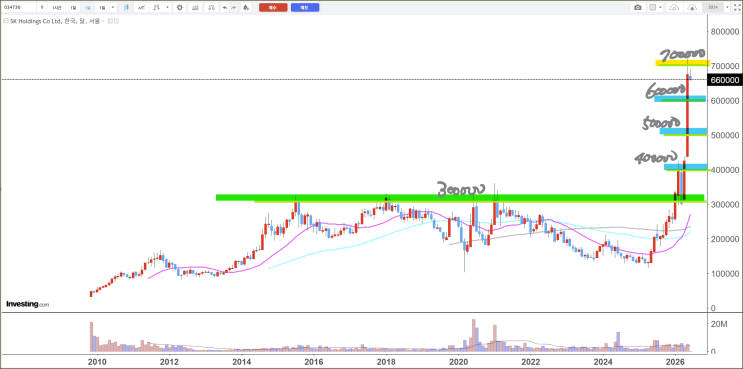Image resolution: width=743 pixels, height=369 pixels.
Task: Click the 400000 price axis label
Action: pos(725,170)
